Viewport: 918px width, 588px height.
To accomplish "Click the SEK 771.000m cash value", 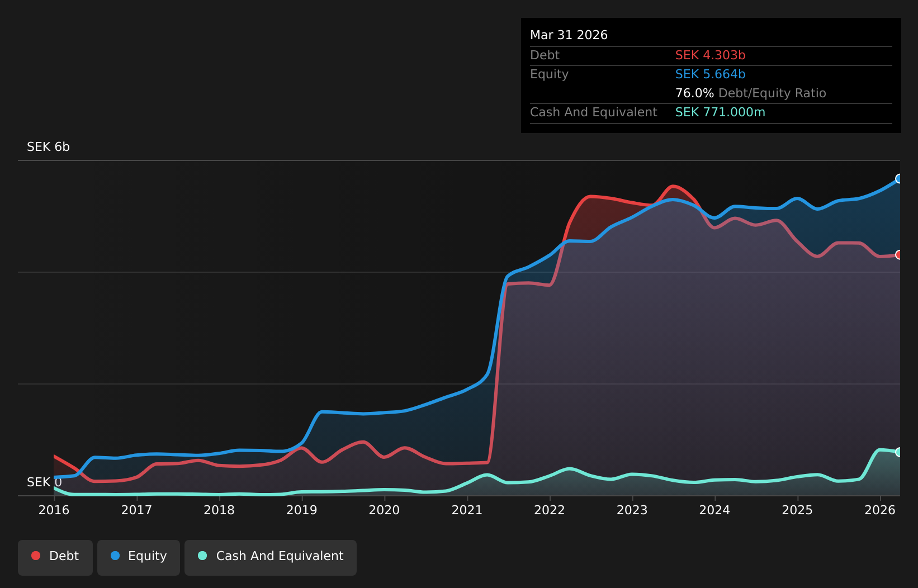I will click(x=721, y=112).
